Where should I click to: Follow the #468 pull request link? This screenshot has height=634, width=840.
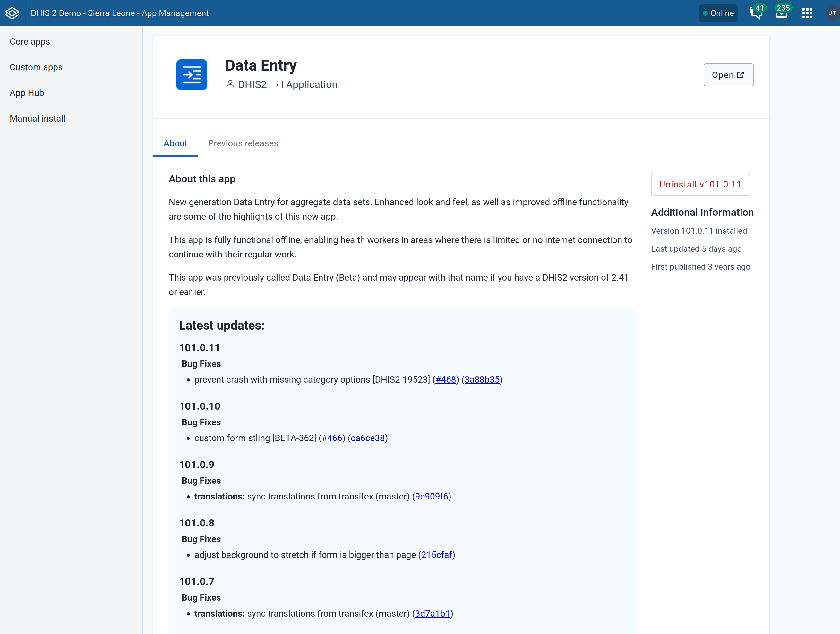(445, 379)
